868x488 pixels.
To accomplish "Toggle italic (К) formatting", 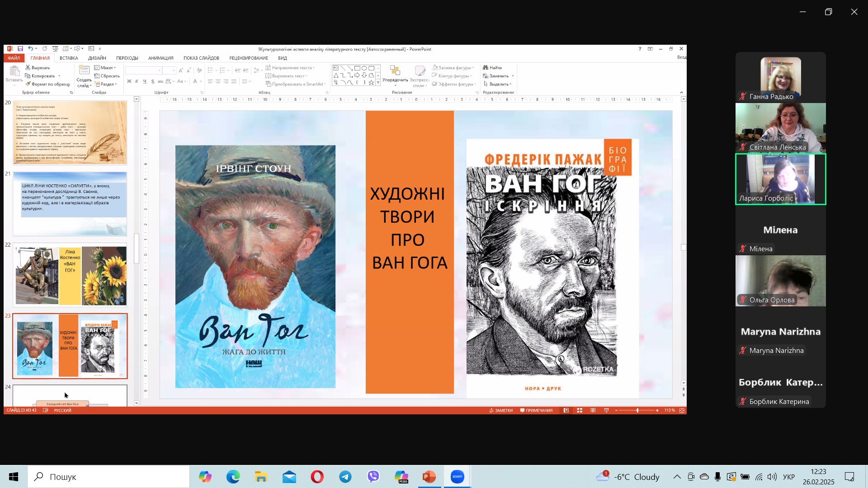I will (x=137, y=81).
